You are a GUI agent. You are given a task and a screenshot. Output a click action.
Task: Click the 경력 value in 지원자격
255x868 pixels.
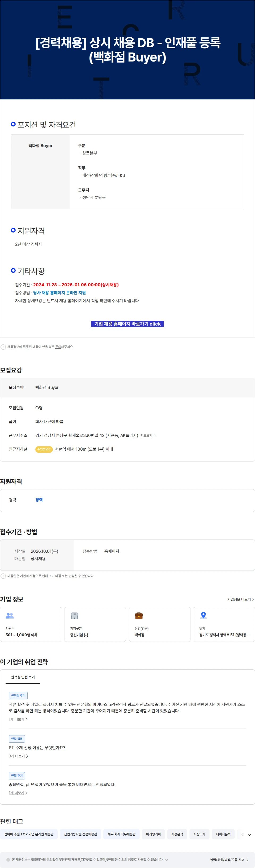(39, 500)
